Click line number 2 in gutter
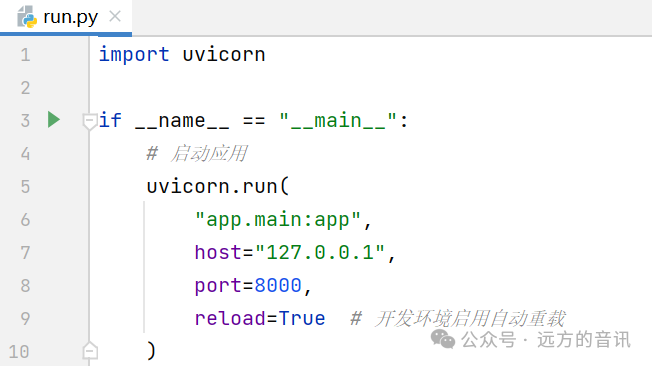This screenshot has width=652, height=366. coord(25,88)
